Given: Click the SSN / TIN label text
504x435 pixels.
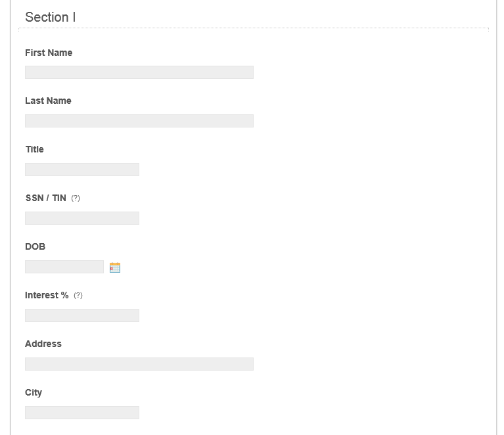Looking at the screenshot, I should 45,198.
